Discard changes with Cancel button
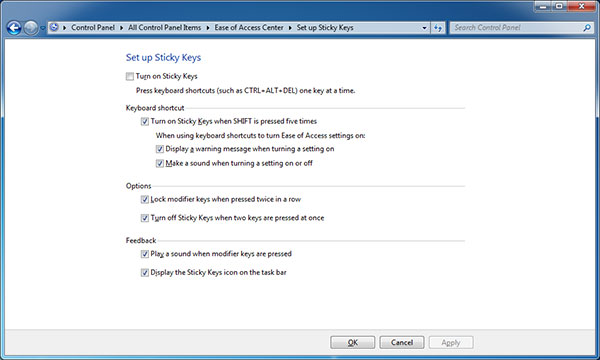Viewport: 600px width, 360px height. click(402, 342)
